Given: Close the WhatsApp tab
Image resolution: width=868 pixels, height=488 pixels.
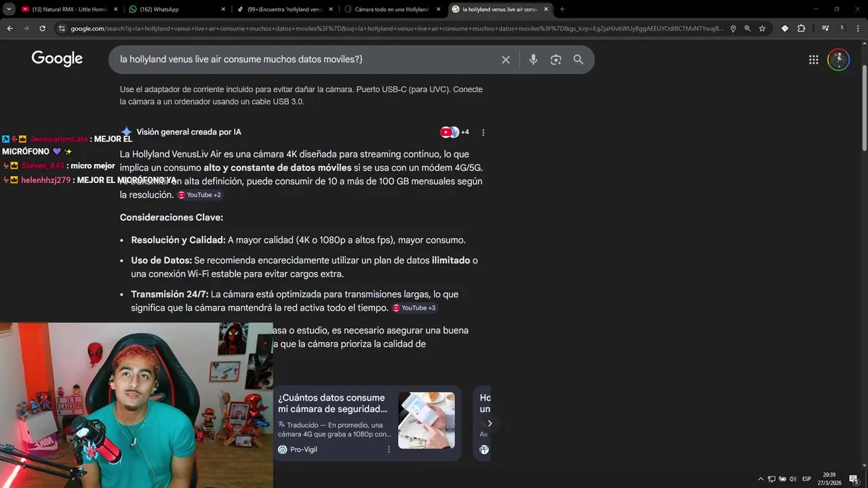Looking at the screenshot, I should coord(223,9).
